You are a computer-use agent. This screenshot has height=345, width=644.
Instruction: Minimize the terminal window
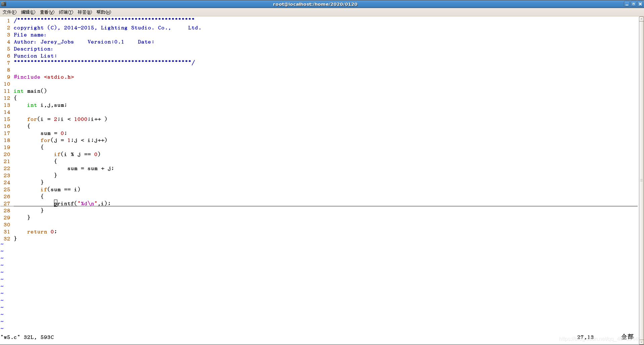click(627, 4)
